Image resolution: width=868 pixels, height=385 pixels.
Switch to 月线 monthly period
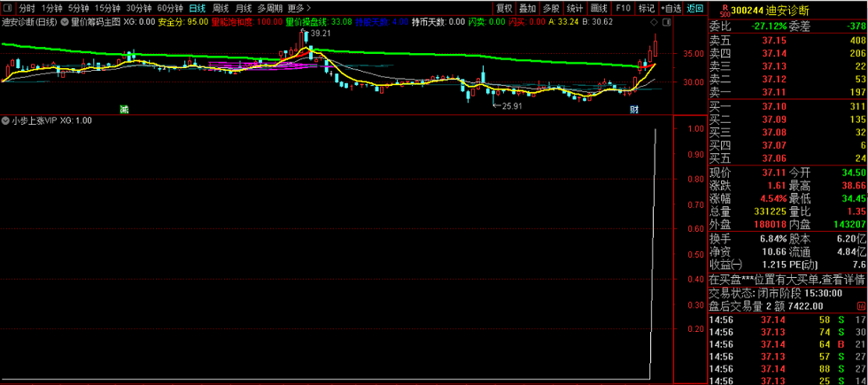(243, 8)
